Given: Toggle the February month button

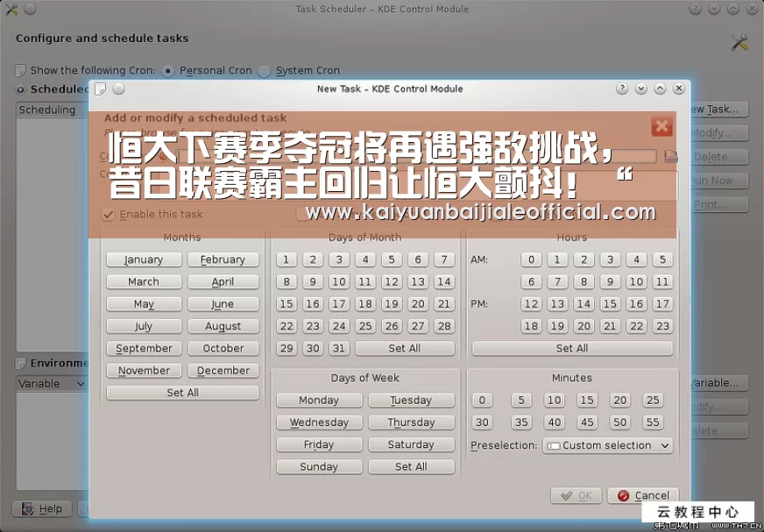Looking at the screenshot, I should point(223,259).
